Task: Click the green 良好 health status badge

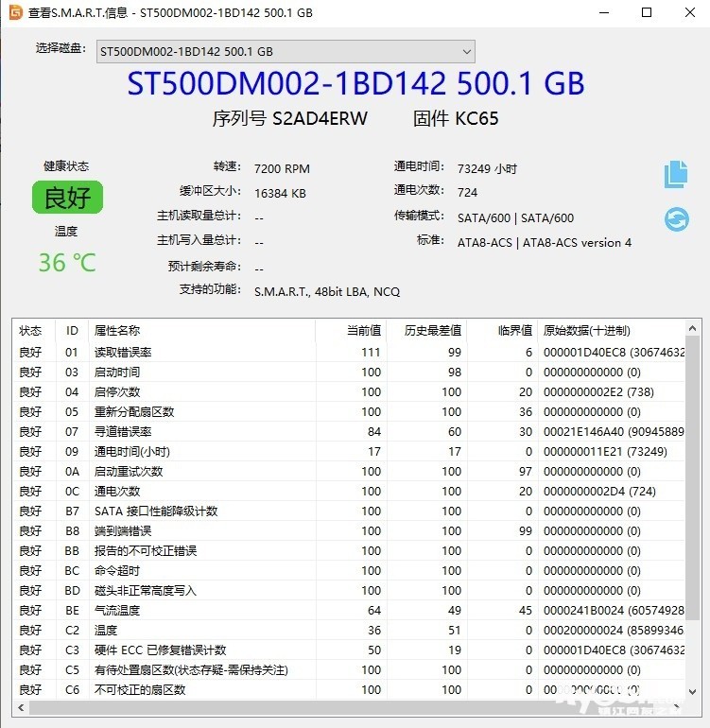Action: pos(67,198)
